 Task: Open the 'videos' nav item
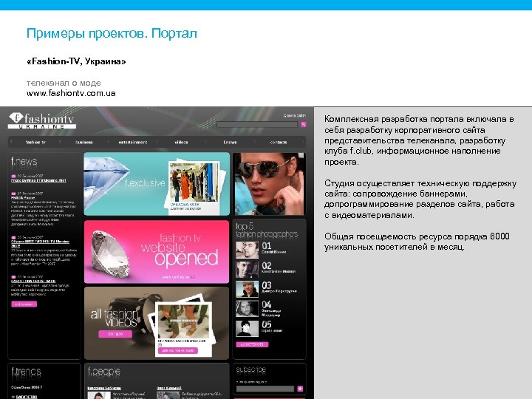point(181,142)
